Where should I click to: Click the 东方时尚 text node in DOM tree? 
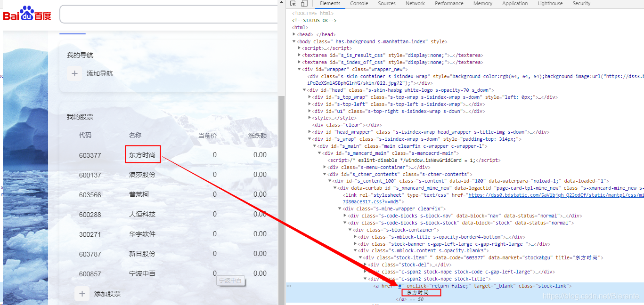pos(418,292)
